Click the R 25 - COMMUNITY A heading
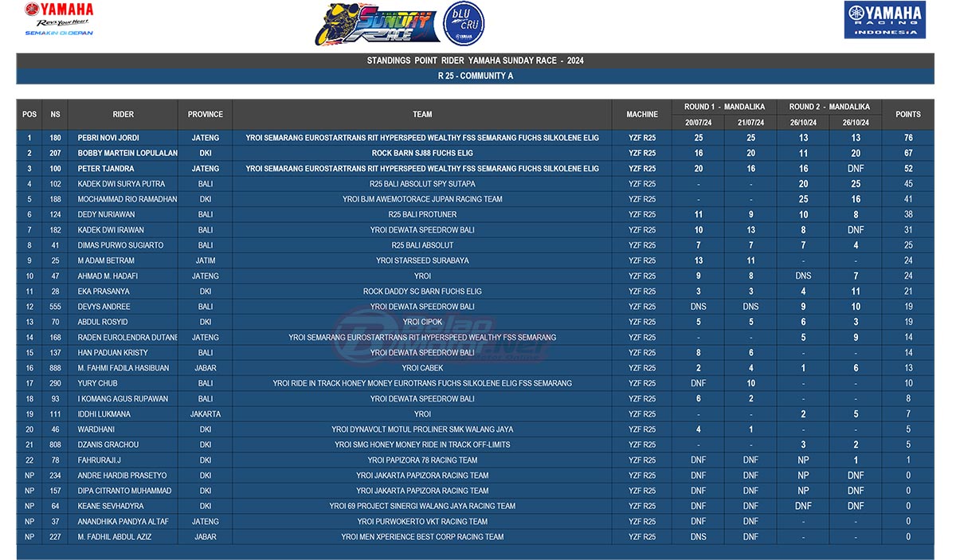The image size is (956, 560). [476, 76]
